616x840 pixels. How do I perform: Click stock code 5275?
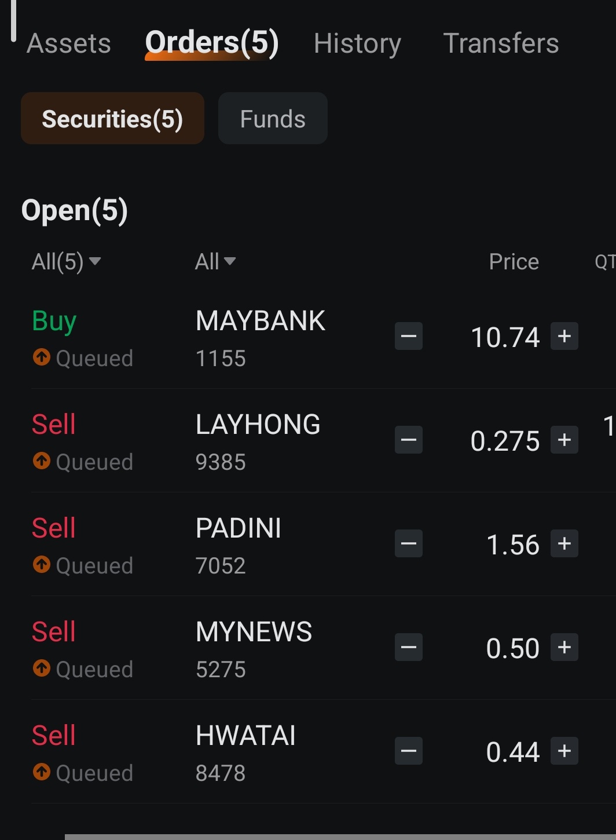point(221,670)
